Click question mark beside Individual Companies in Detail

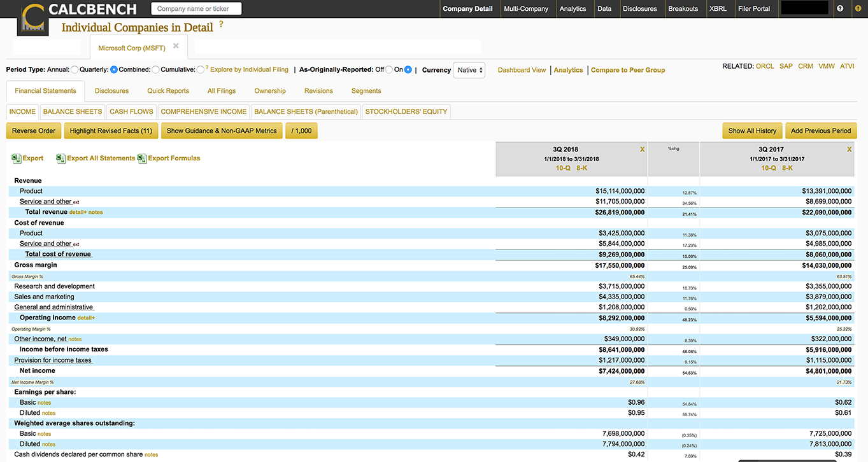[x=221, y=24]
